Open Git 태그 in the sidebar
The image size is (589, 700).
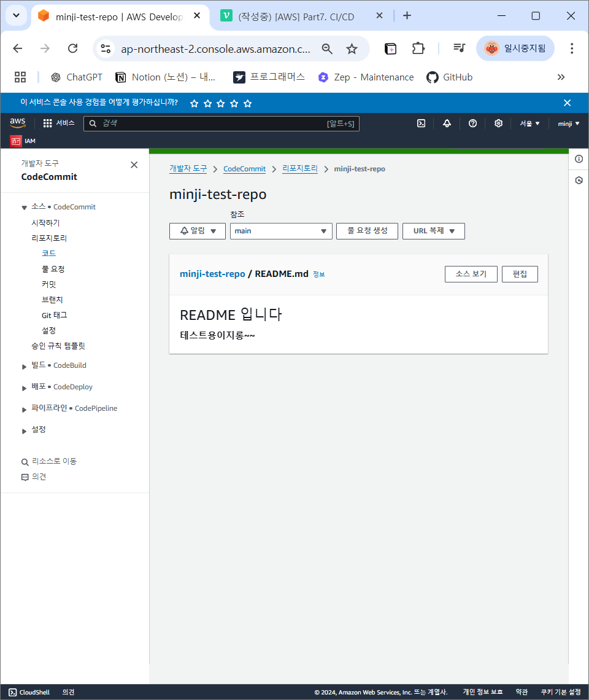[55, 315]
